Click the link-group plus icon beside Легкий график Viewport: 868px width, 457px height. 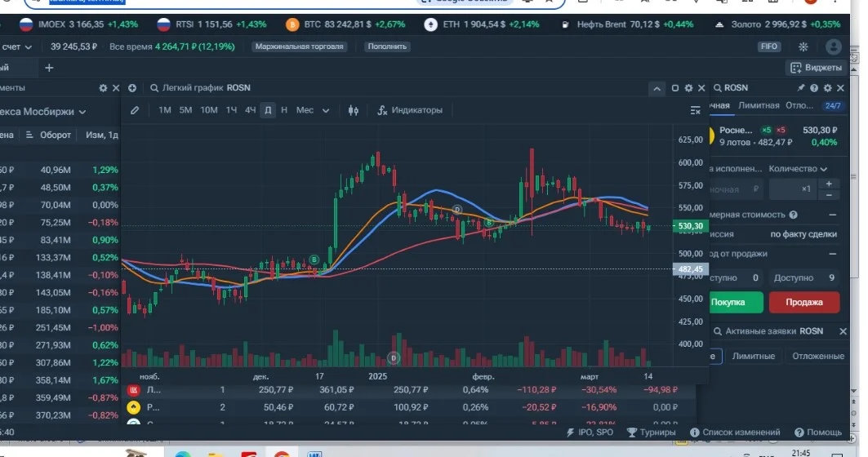coord(131,88)
